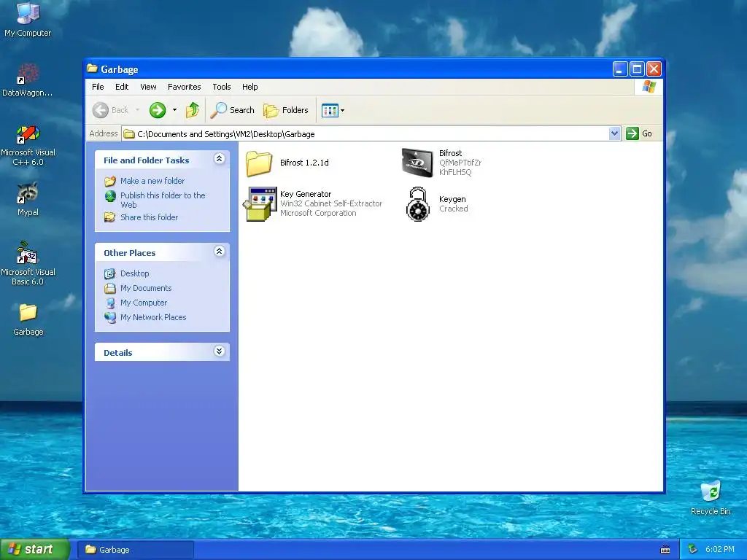Click the system tray clock
Image resolution: width=747 pixels, height=560 pixels.
tap(720, 550)
